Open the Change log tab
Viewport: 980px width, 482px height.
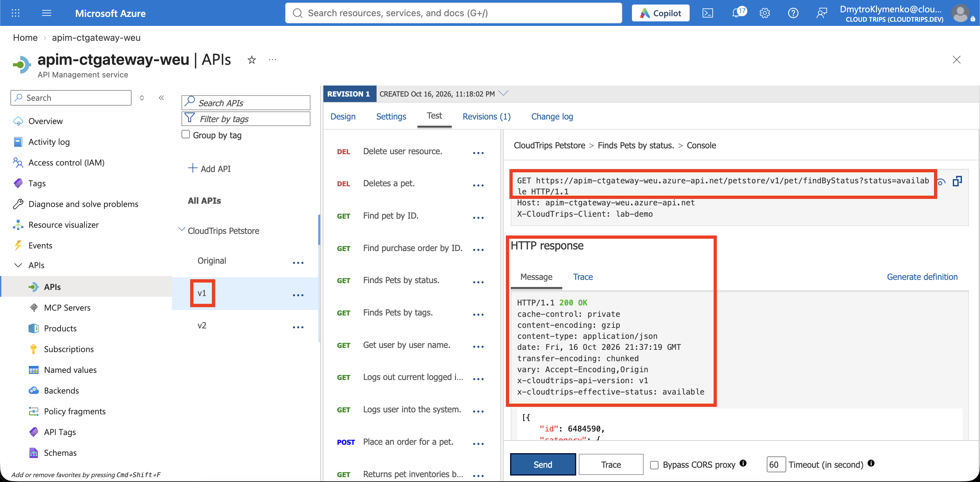(x=552, y=117)
